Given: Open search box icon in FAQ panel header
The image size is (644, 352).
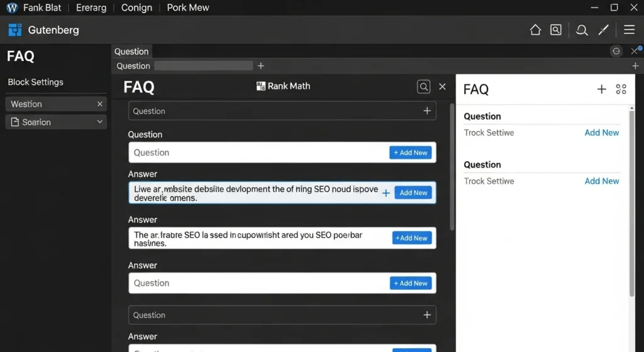Looking at the screenshot, I should (424, 86).
